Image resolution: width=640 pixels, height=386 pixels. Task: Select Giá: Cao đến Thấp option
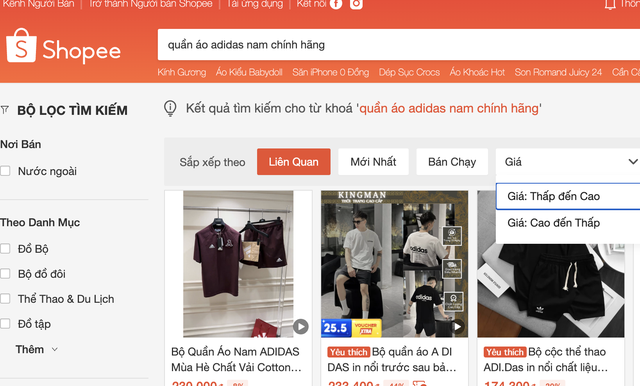[x=568, y=223]
